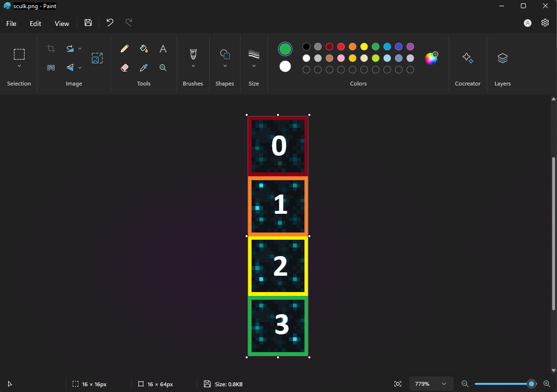Pick the purple palette color

410,47
